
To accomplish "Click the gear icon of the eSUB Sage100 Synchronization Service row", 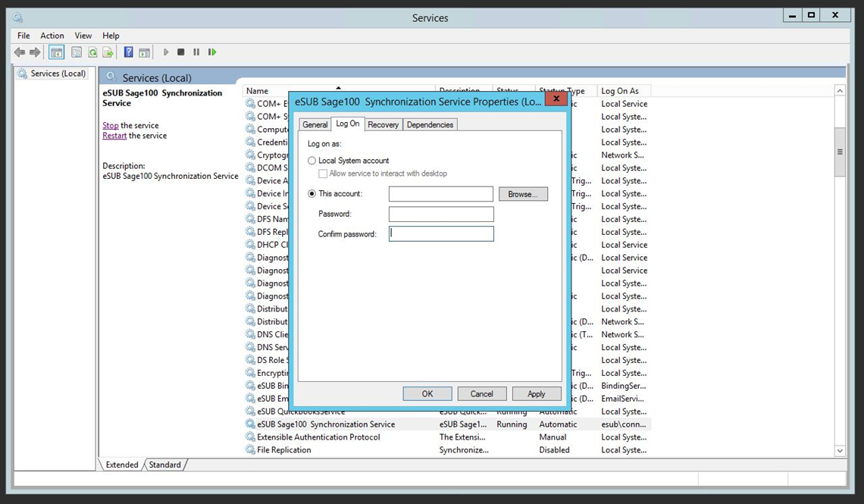I will 250,424.
